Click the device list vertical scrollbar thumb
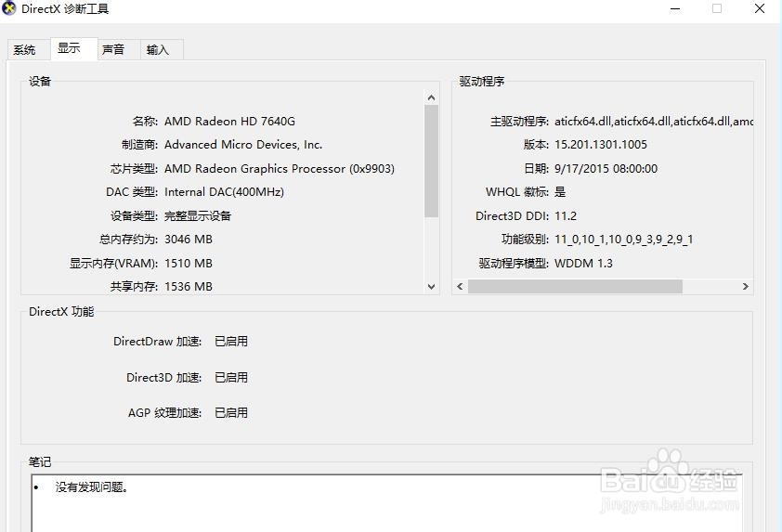The height and width of the screenshot is (532, 782). (x=431, y=161)
